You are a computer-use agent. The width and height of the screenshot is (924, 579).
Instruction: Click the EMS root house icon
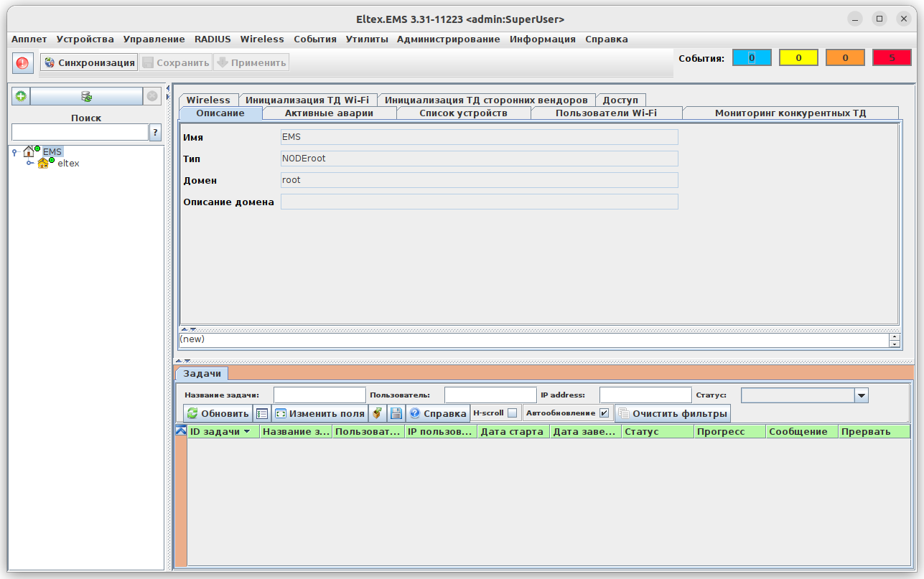[x=29, y=151]
